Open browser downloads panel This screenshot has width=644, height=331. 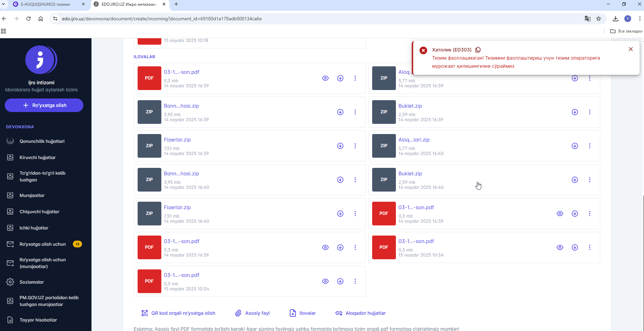[x=616, y=19]
